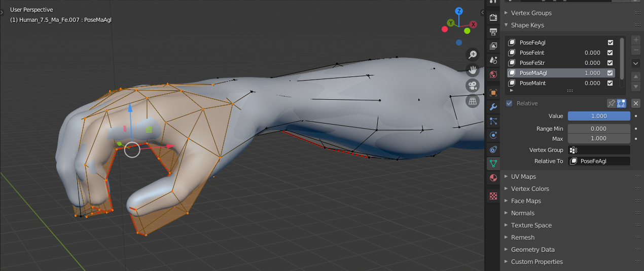The image size is (644, 271).
Task: Expand the Remesh panel
Action: (x=522, y=237)
